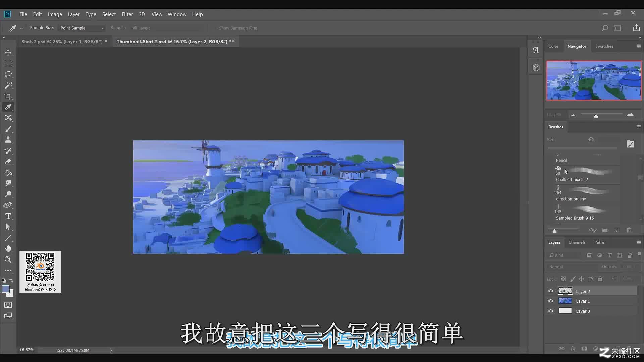This screenshot has height=362, width=644.
Task: Open Layers panel flyout menu
Action: 639,242
